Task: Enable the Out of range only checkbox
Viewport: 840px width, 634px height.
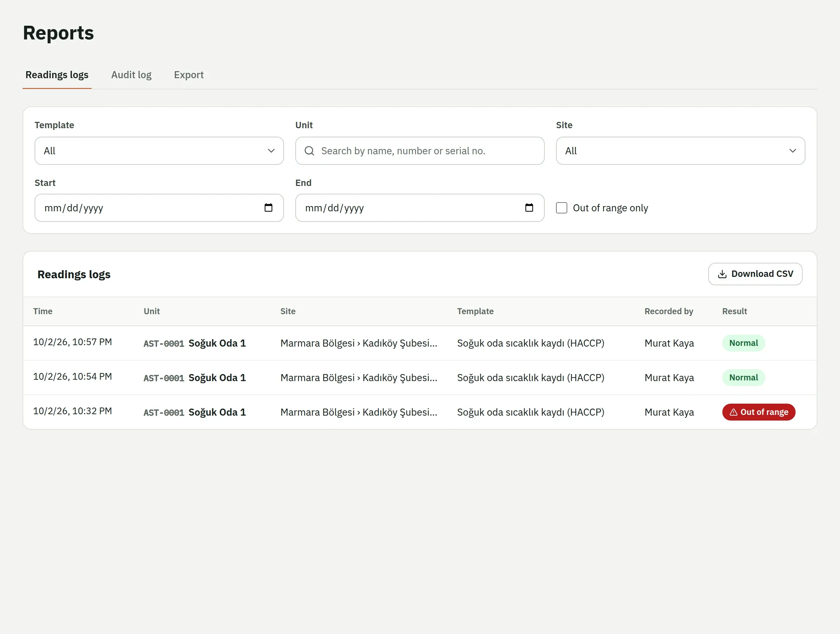Action: (x=562, y=208)
